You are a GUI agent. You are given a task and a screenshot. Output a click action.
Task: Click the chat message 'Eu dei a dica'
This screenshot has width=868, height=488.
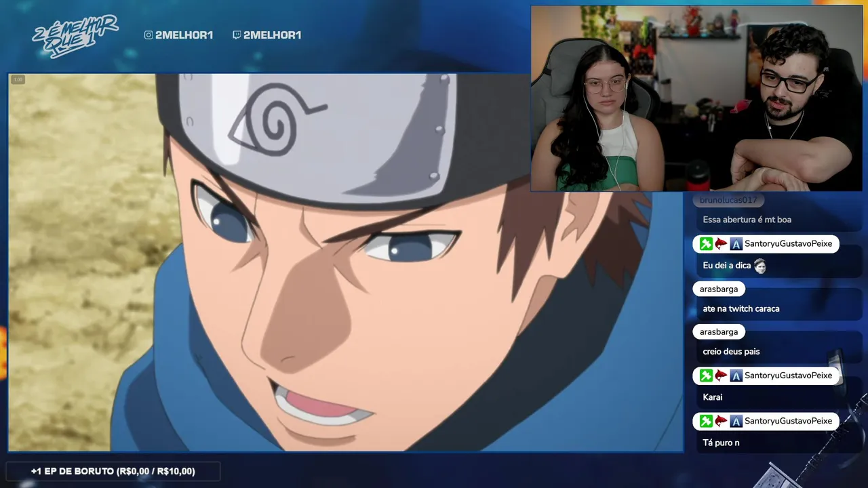point(727,266)
